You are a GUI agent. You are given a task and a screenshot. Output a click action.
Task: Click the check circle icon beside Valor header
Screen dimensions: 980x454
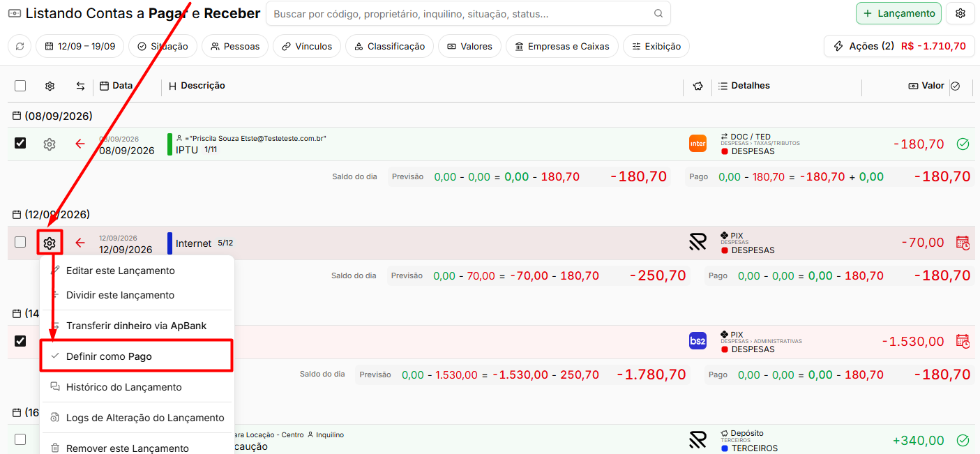point(956,86)
